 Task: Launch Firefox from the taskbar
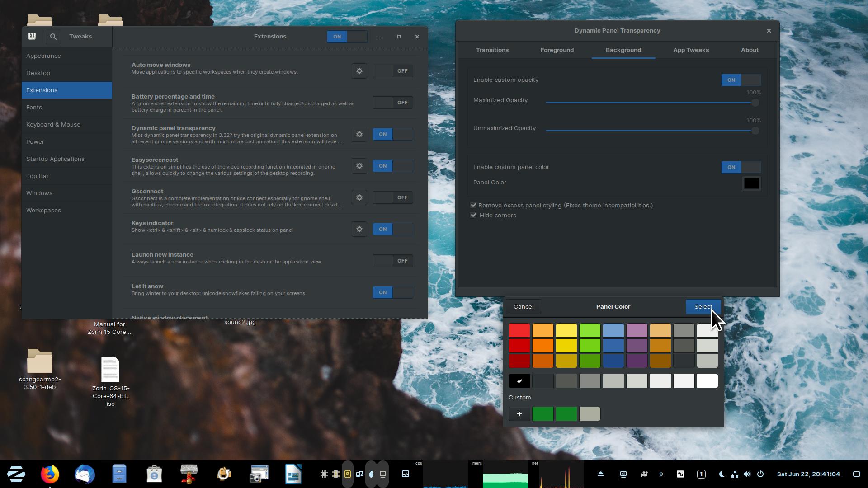click(x=50, y=474)
